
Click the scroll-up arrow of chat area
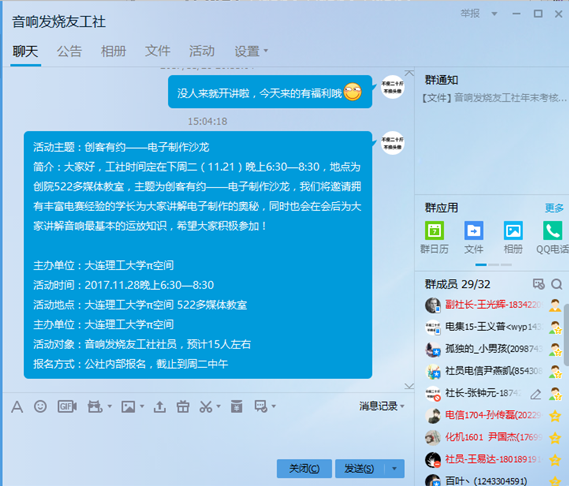pos(409,73)
